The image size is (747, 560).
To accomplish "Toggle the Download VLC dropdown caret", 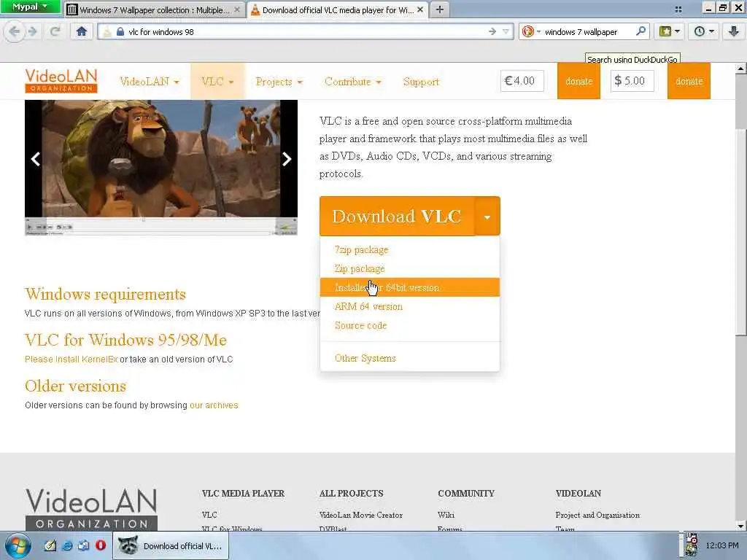I will pyautogui.click(x=487, y=217).
